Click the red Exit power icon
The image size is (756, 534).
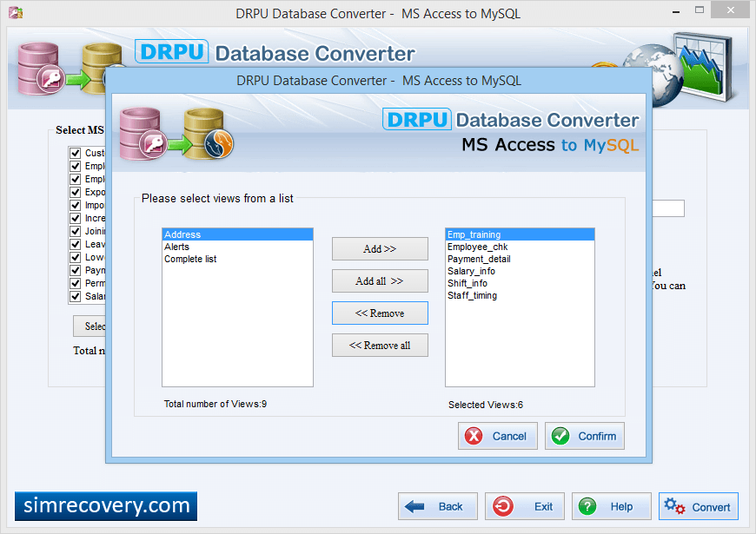pyautogui.click(x=503, y=506)
